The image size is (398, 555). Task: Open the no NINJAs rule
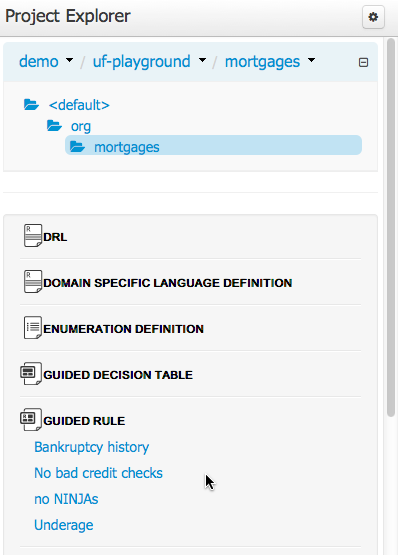66,499
